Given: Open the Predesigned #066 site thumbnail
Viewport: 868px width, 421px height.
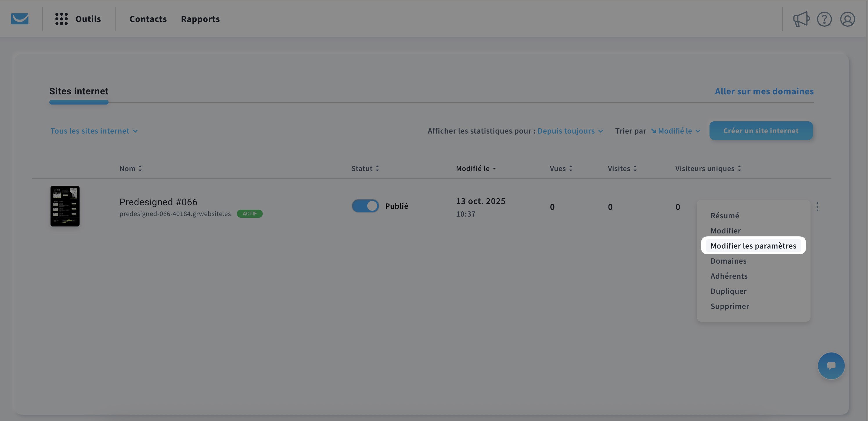Looking at the screenshot, I should pyautogui.click(x=65, y=206).
